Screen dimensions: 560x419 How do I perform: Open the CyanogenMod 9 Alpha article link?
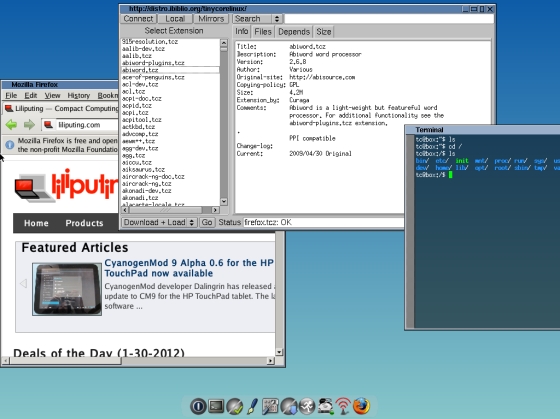[189, 268]
